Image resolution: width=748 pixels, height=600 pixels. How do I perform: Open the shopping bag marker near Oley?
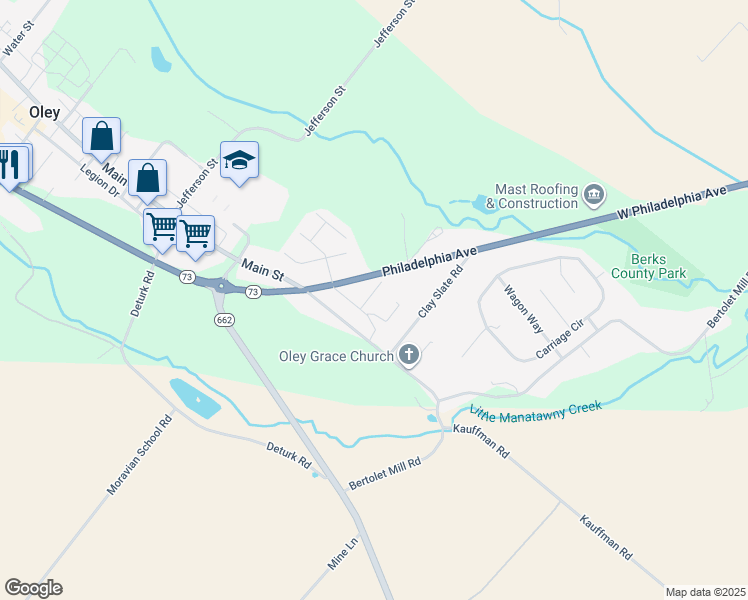(x=101, y=138)
